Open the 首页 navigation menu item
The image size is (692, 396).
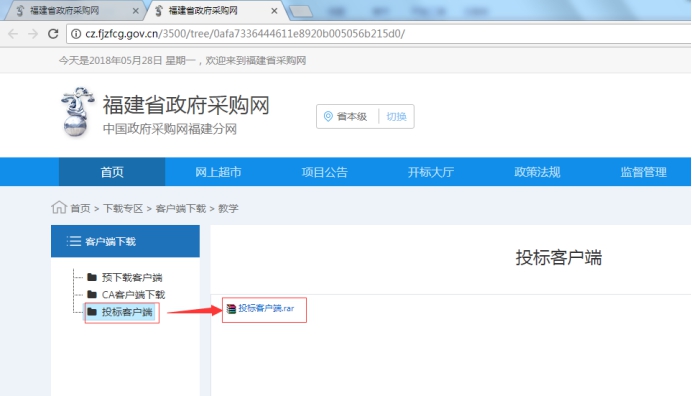112,172
